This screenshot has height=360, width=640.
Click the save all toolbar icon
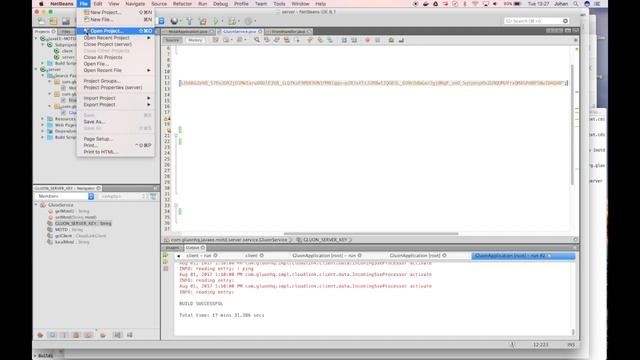(x=66, y=21)
